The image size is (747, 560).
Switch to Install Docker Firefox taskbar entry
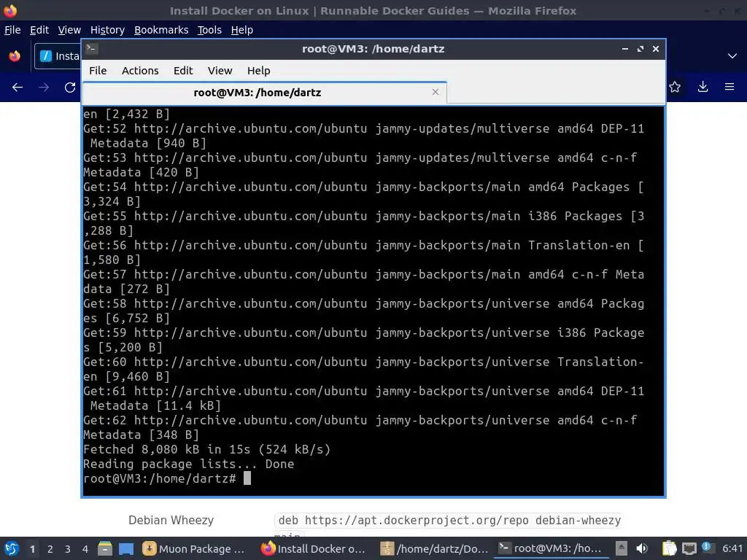pyautogui.click(x=314, y=549)
